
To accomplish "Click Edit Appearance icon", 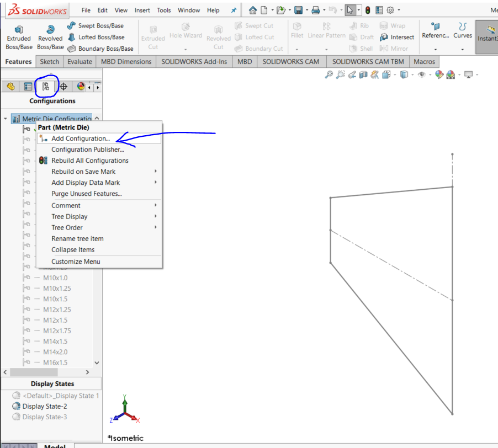I will tap(439, 74).
